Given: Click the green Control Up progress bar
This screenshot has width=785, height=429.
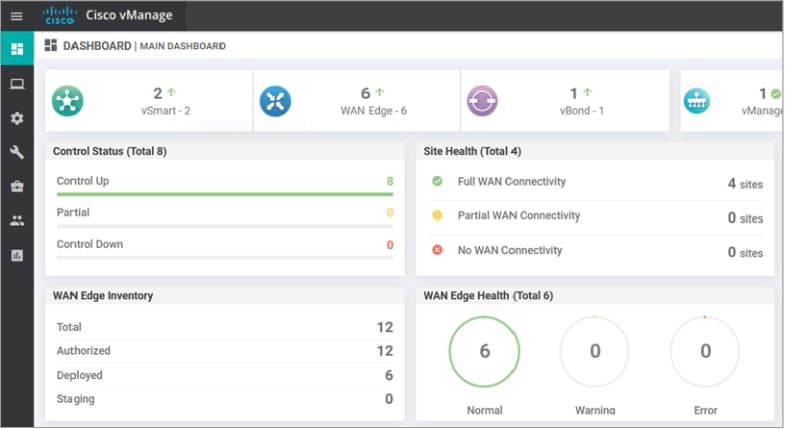Looking at the screenshot, I should tap(225, 194).
